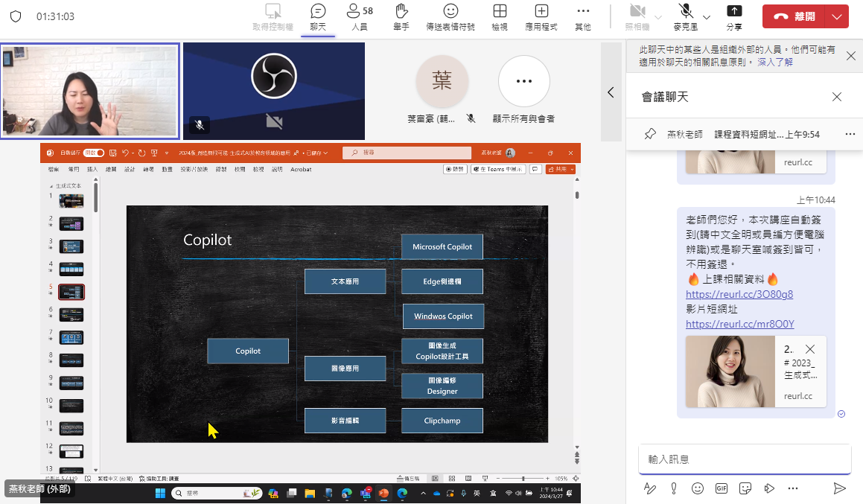Image resolution: width=863 pixels, height=504 pixels.
Task: Open the emoji picker in chat compose
Action: tap(698, 488)
